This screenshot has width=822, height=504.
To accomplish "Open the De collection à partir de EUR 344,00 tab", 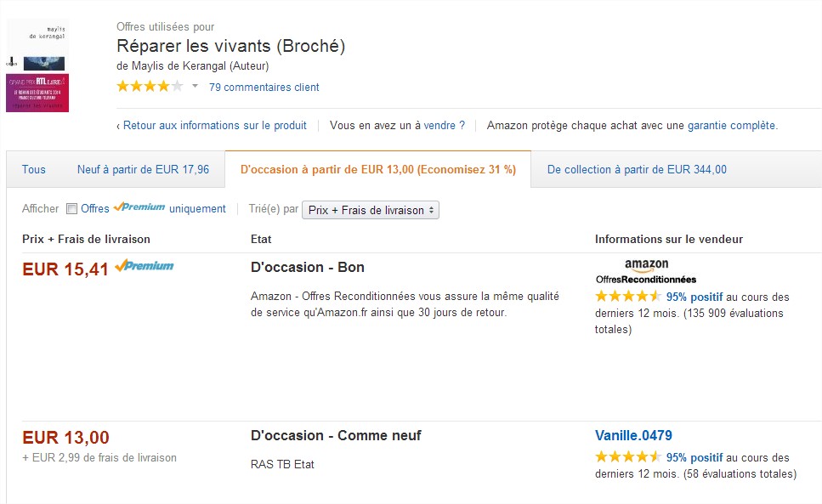I will click(637, 169).
